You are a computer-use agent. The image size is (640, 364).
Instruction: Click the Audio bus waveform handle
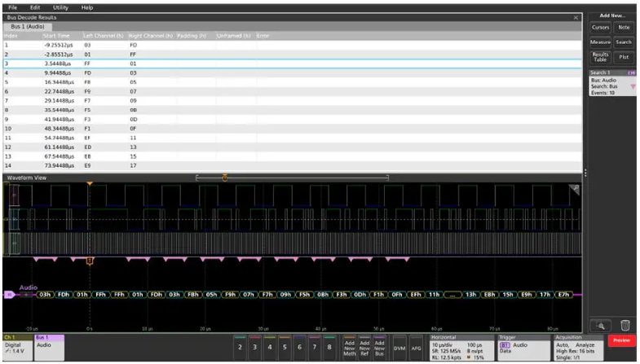[x=8, y=295]
